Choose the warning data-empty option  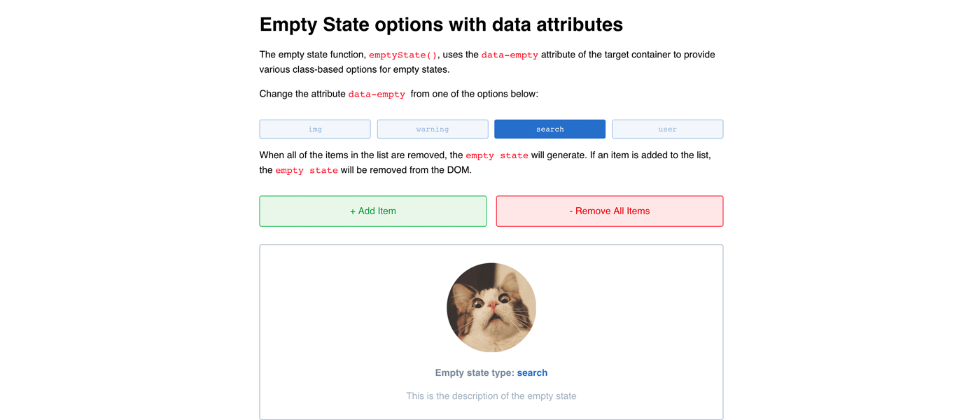[433, 129]
